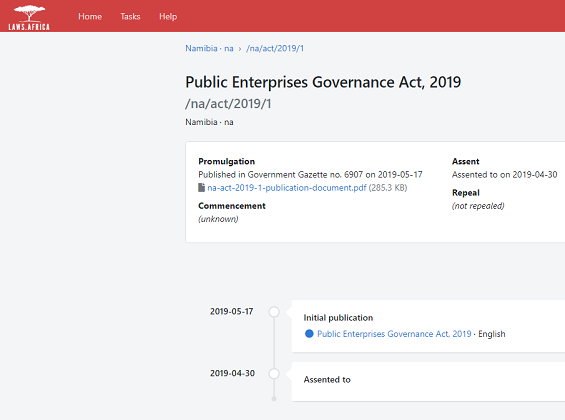Open the Tasks menu item
The width and height of the screenshot is (565, 420).
(x=130, y=17)
